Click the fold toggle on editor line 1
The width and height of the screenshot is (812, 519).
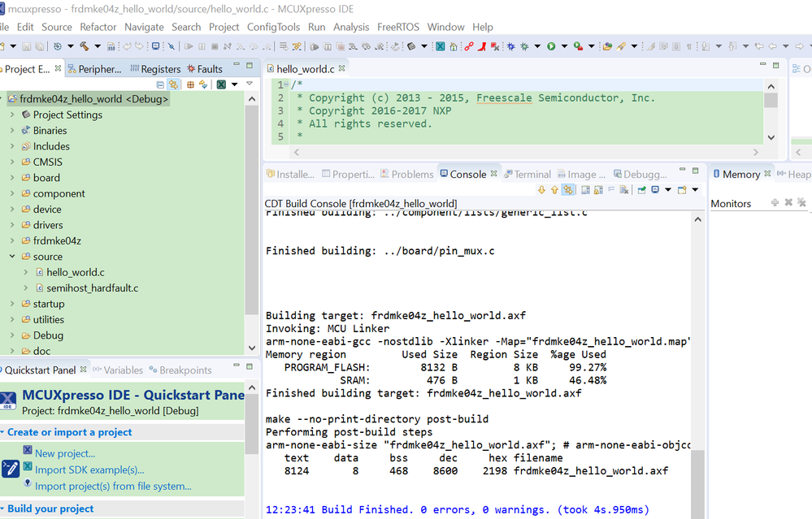pos(286,84)
